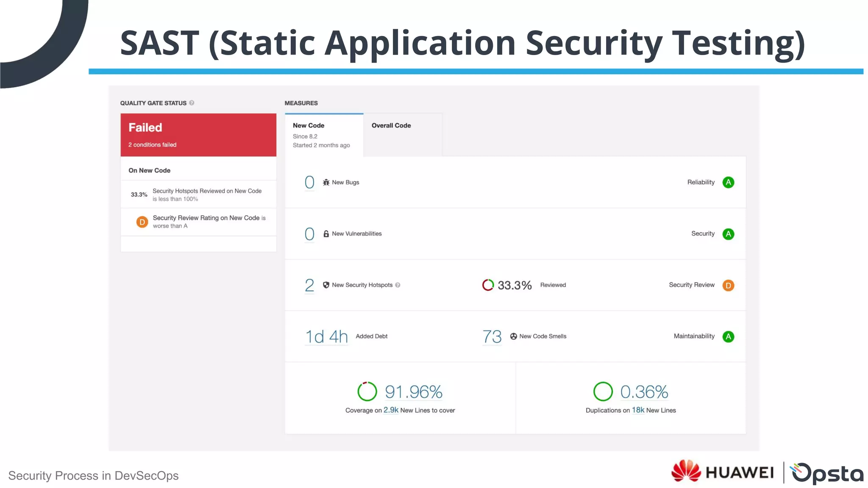This screenshot has width=868, height=488.
Task: Open Security Hotspots Reviewed on New Code condition
Action: [198, 194]
